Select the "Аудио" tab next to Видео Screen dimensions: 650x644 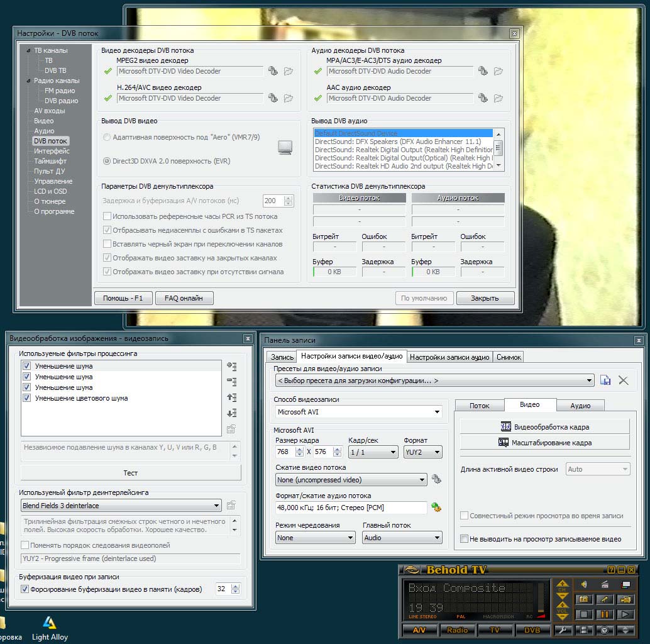tap(580, 406)
